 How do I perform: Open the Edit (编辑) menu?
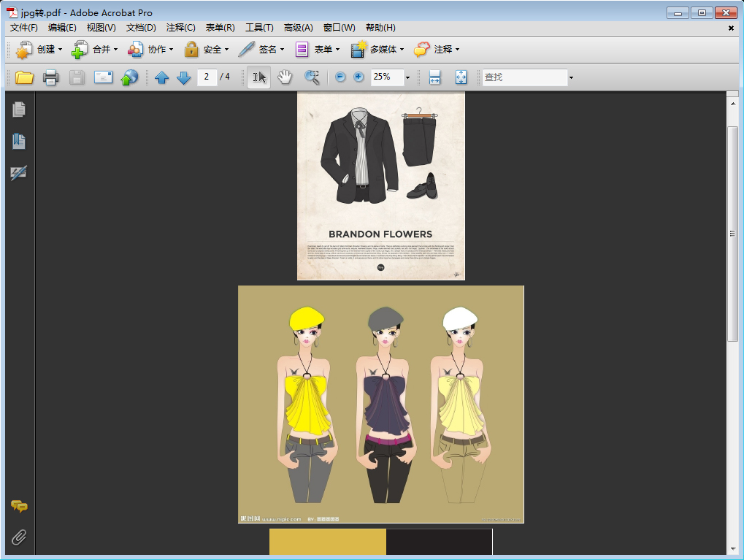pos(62,28)
